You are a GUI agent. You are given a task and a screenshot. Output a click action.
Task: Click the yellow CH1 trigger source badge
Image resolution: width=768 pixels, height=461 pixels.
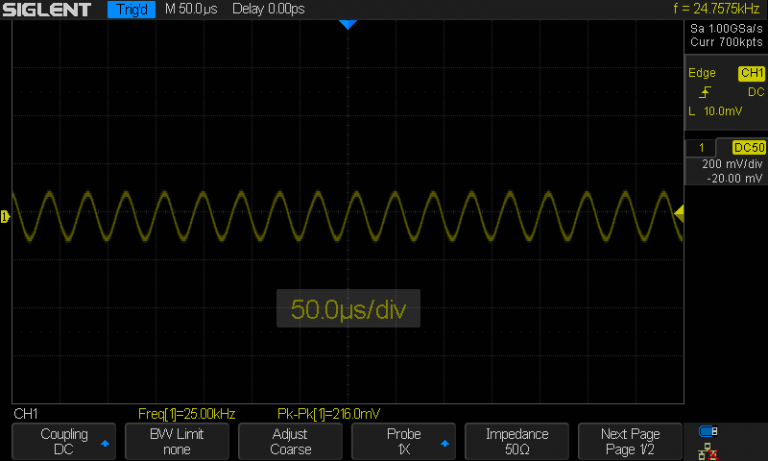click(750, 74)
